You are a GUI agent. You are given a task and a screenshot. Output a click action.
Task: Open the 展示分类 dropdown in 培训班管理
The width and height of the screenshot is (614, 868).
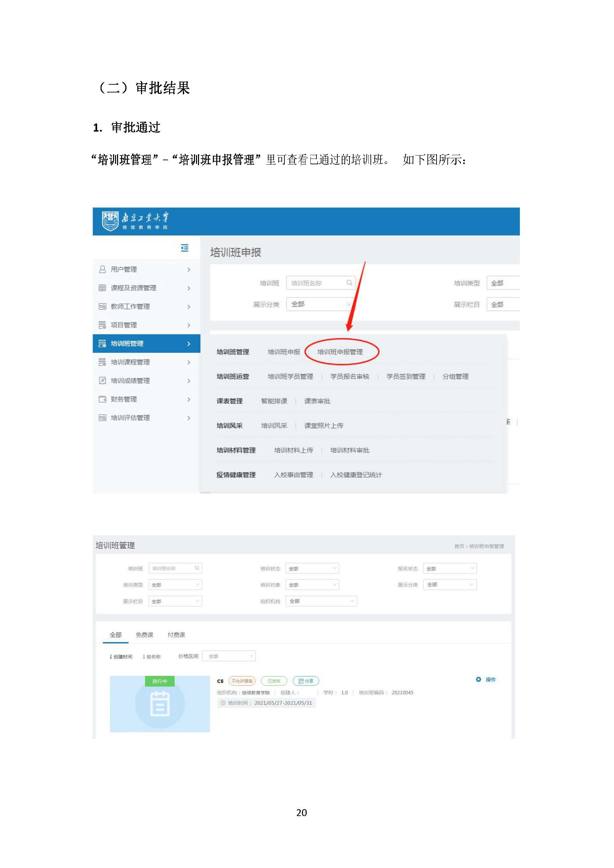pos(450,585)
